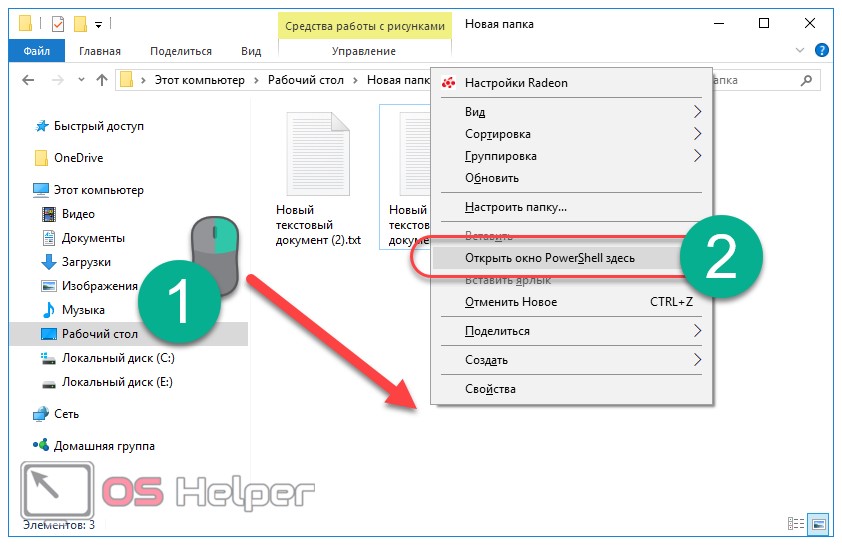Image resolution: width=842 pixels, height=546 pixels.
Task: Switch to large icons view in status bar
Action: [x=818, y=523]
